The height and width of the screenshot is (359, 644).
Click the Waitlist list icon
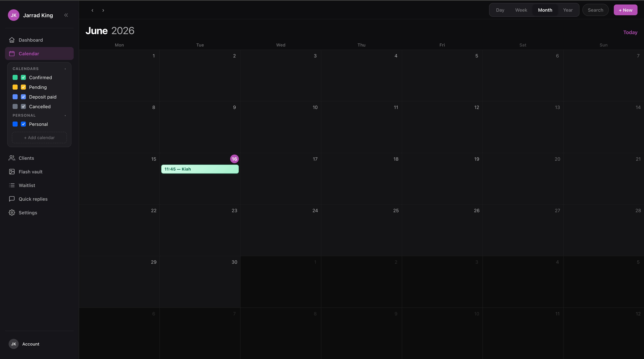(12, 185)
